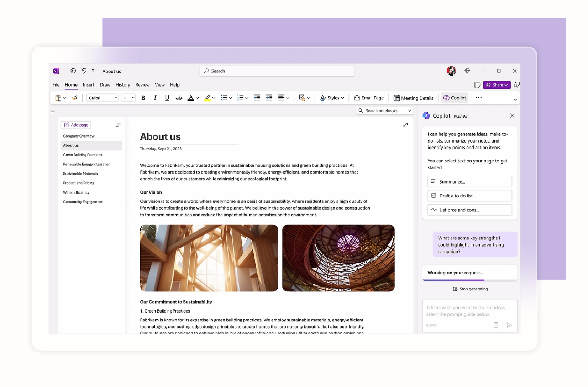Apply yellow text highlight
Screen dimensions: 588x387
[x=208, y=97]
